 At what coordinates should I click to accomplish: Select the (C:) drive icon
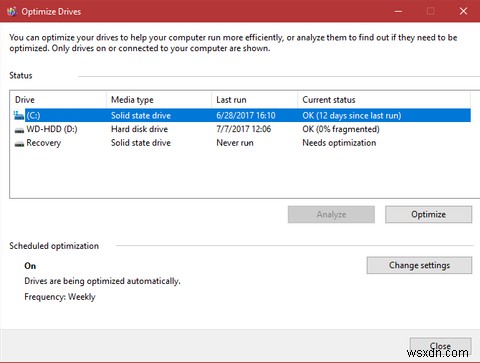point(19,116)
